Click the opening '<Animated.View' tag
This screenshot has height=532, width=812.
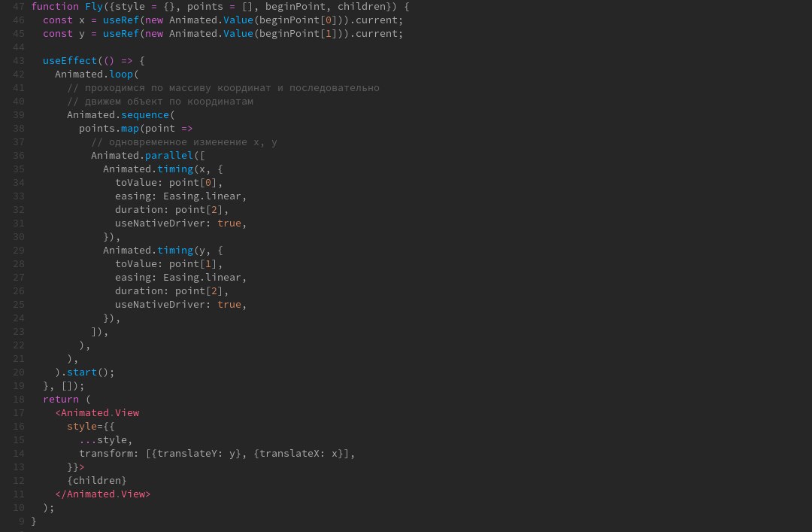pos(97,413)
